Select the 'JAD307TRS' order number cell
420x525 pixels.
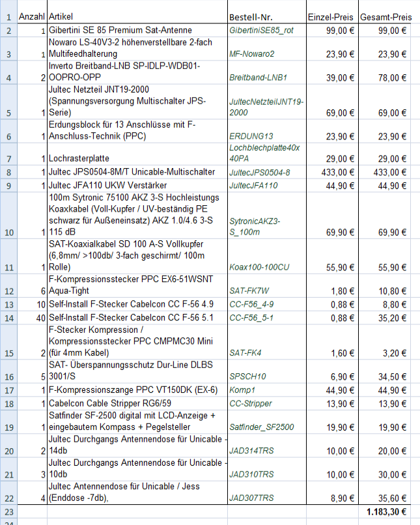(266, 498)
